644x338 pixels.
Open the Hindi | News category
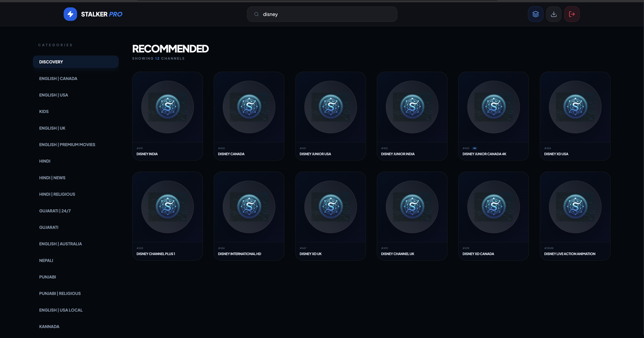click(x=75, y=178)
